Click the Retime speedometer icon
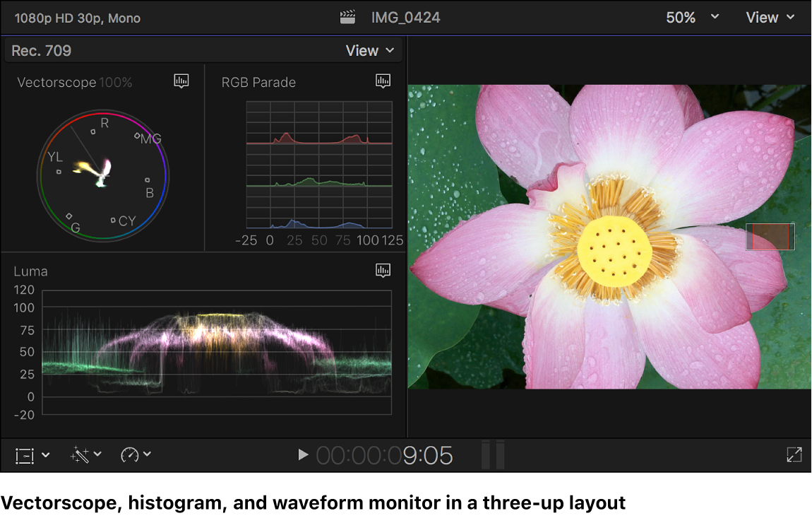The width and height of the screenshot is (812, 523). pos(130,455)
